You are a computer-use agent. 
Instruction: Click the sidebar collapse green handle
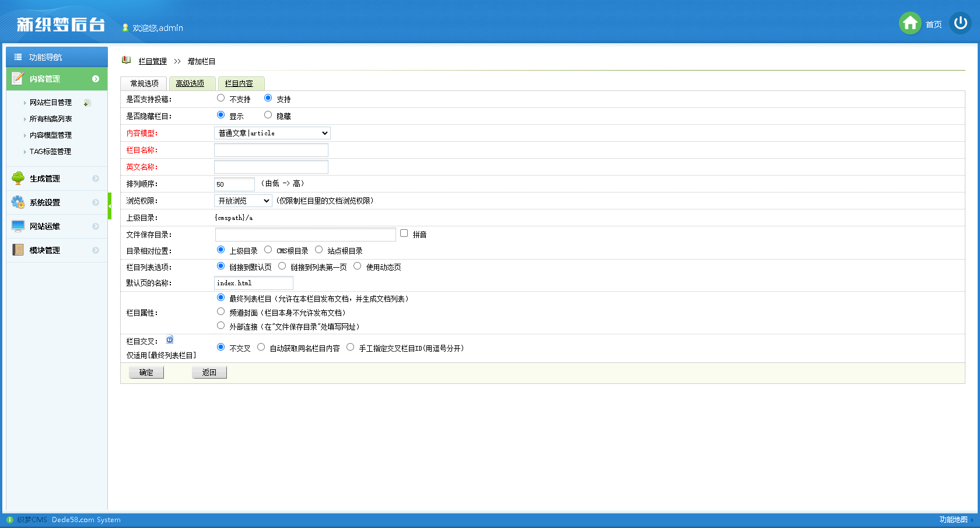pyautogui.click(x=110, y=206)
